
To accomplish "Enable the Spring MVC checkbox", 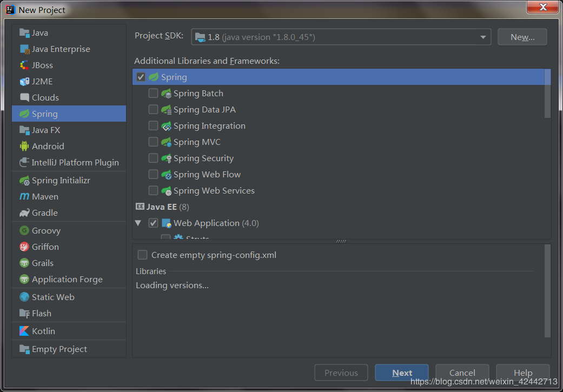I will (154, 142).
